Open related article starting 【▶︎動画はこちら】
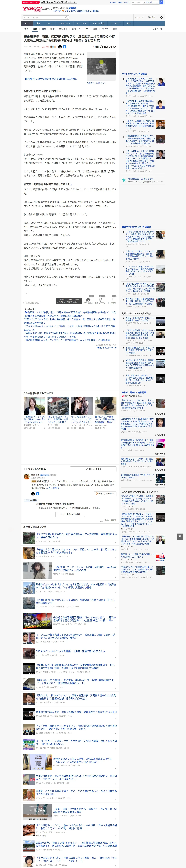The width and height of the screenshot is (186, 868). [x=70, y=314]
